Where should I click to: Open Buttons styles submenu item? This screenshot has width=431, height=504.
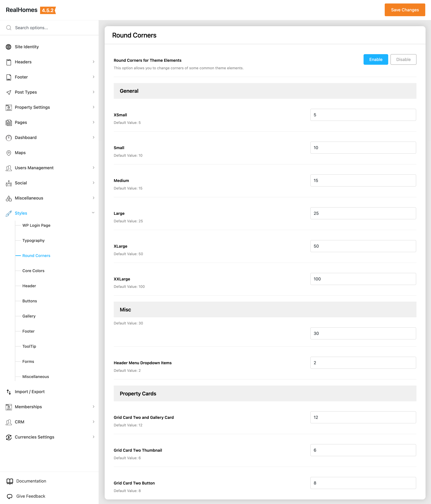(x=30, y=301)
